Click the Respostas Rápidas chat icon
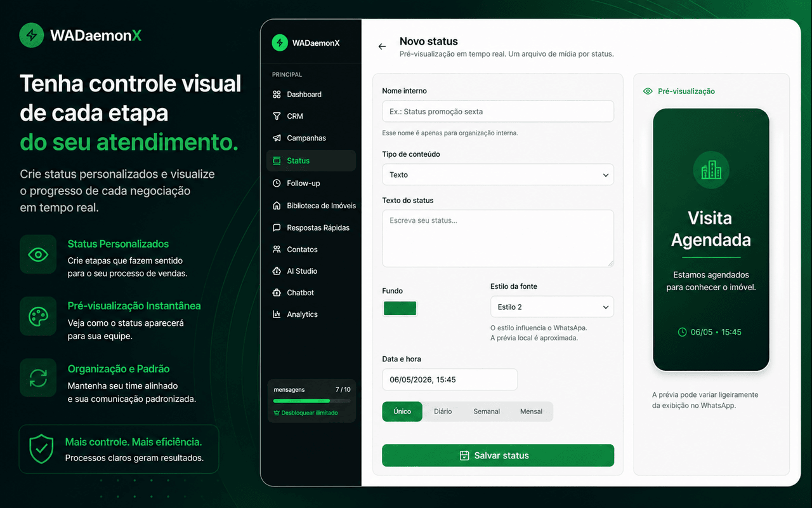812x508 pixels. [277, 228]
